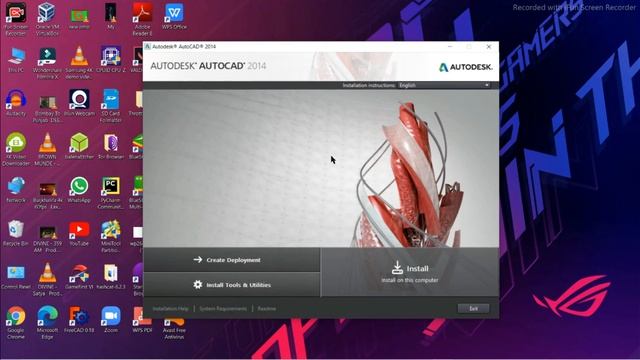Minimize the AutoCAD 2014 installer window
This screenshot has width=640, height=360.
(x=450, y=47)
